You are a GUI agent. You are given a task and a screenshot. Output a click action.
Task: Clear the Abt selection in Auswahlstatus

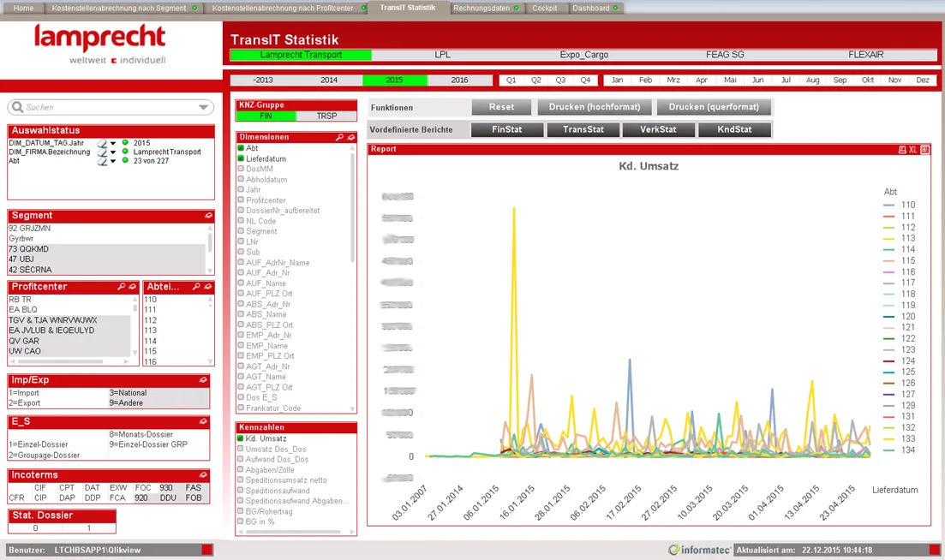(x=103, y=161)
